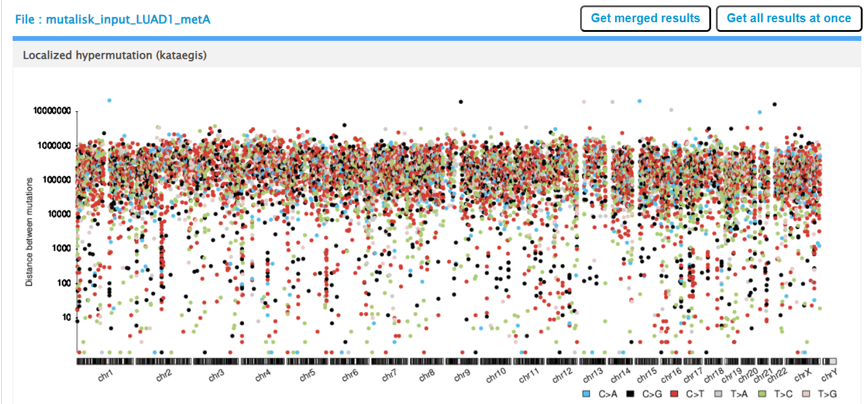Click the C>A blue legend swatch
The height and width of the screenshot is (404, 868).
(x=587, y=394)
